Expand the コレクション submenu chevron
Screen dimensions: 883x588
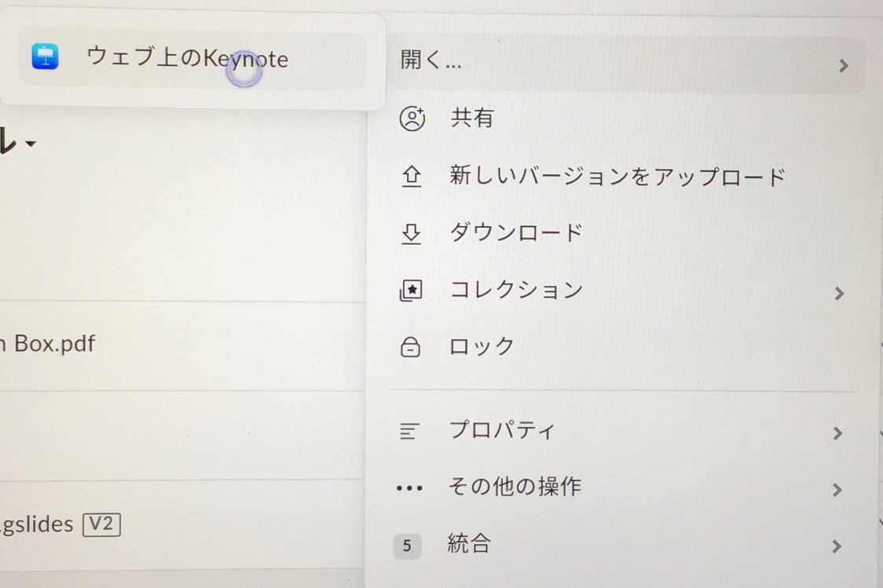840,293
